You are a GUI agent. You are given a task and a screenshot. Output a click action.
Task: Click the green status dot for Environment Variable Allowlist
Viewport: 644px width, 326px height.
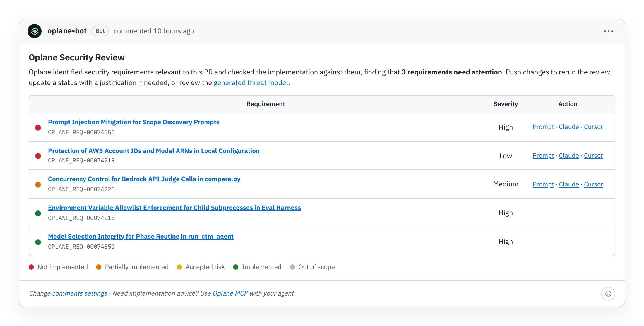(x=38, y=213)
